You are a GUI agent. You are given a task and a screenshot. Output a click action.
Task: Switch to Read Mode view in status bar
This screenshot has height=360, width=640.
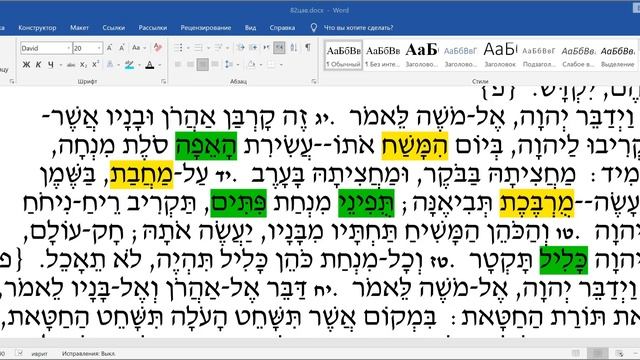click(576, 353)
